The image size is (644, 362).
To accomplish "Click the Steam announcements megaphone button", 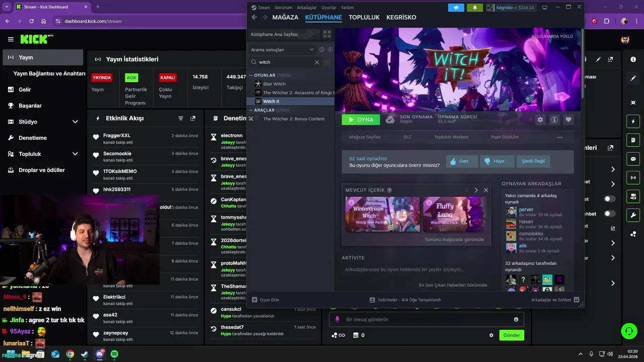I will point(456,8).
